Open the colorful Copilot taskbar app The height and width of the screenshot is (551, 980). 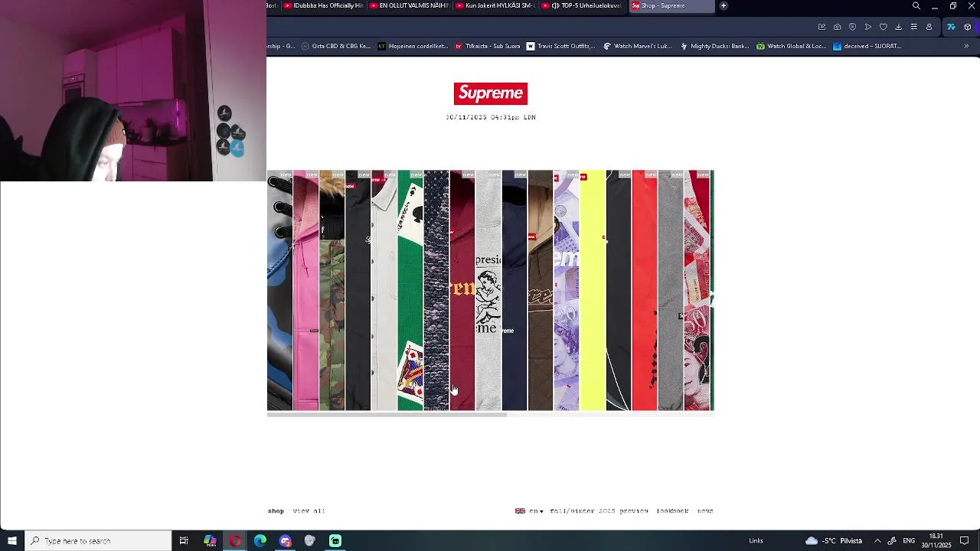[x=210, y=540]
